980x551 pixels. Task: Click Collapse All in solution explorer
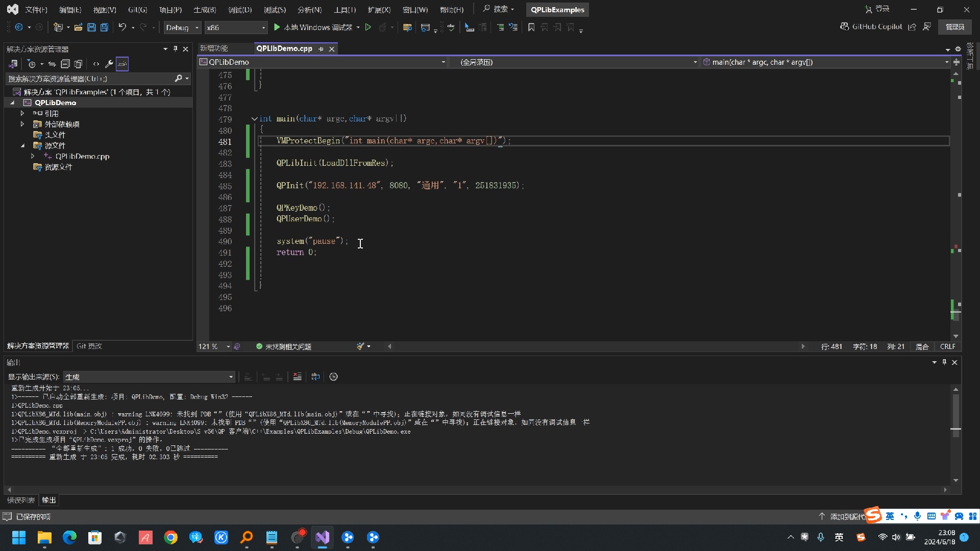pos(65,64)
